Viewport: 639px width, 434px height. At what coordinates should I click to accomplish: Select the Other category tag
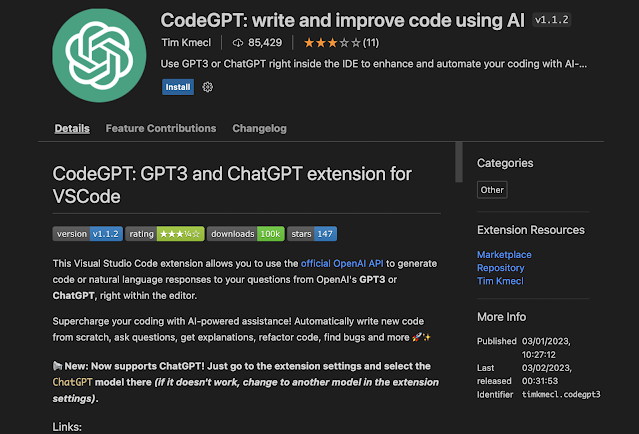492,190
